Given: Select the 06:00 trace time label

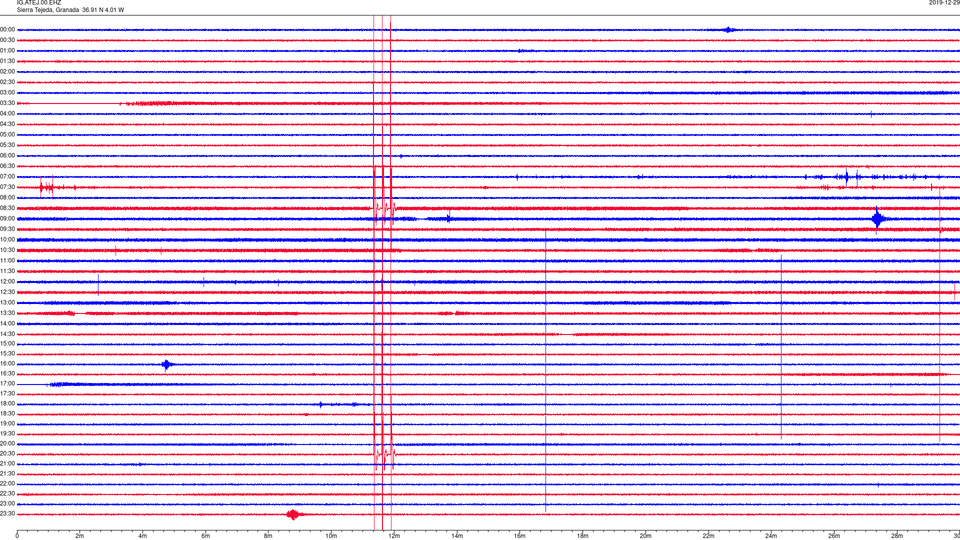Looking at the screenshot, I should point(7,156).
